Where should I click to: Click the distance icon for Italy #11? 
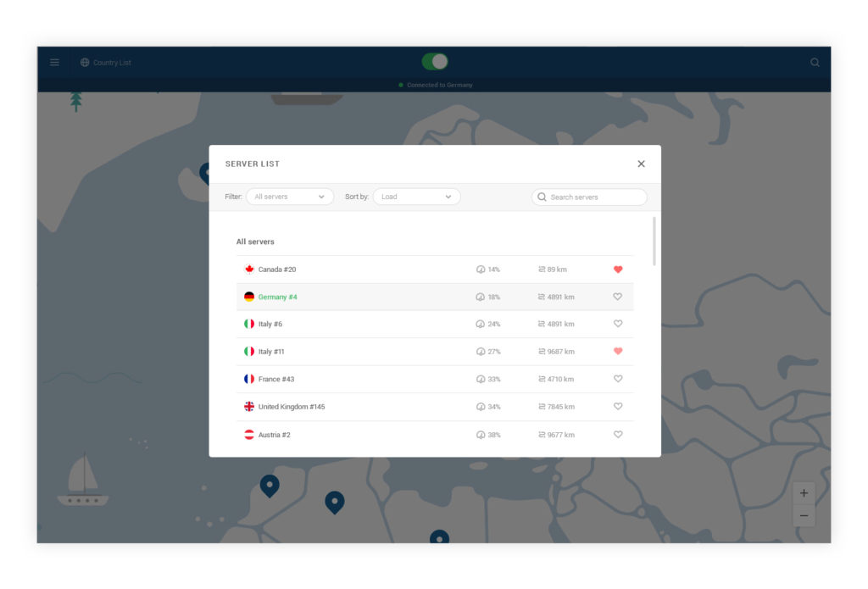pyautogui.click(x=542, y=352)
